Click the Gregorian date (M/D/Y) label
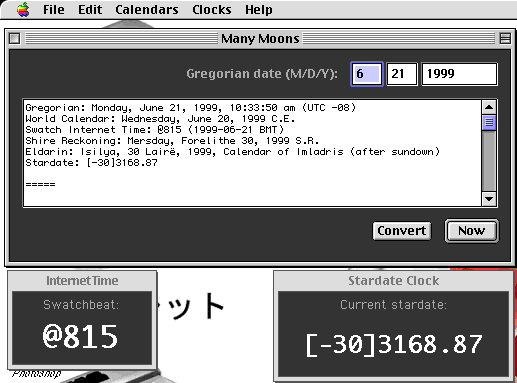 click(x=262, y=74)
